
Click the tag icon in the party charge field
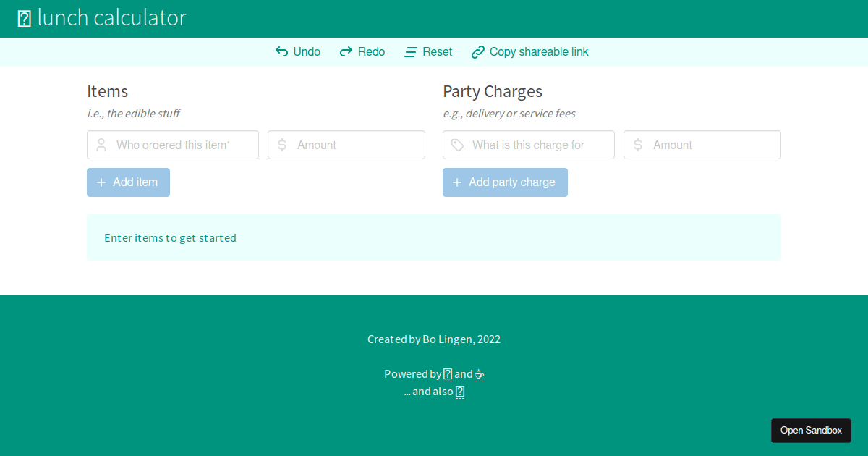pos(457,145)
